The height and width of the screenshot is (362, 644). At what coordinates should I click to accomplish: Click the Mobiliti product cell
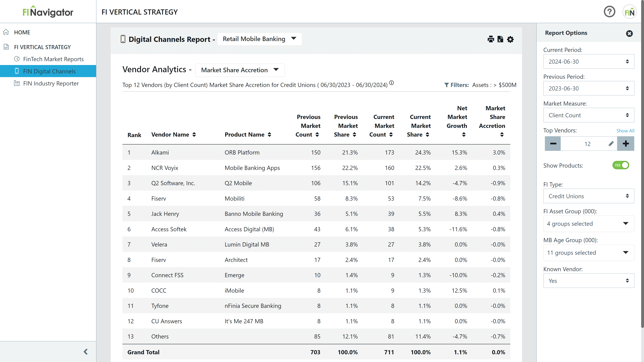[234, 198]
